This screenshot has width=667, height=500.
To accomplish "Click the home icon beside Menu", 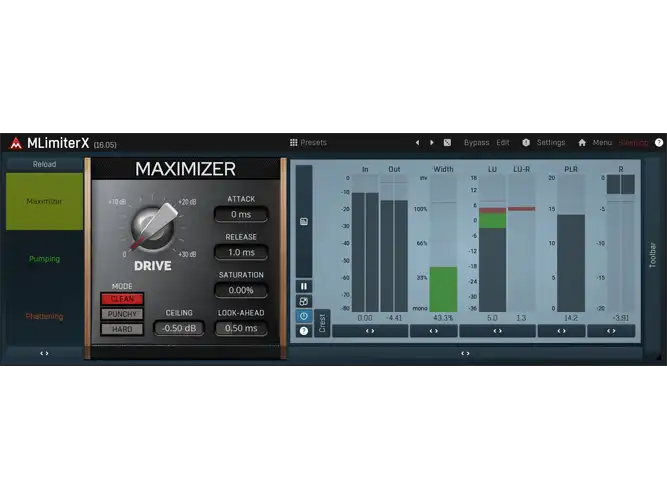I will [582, 143].
